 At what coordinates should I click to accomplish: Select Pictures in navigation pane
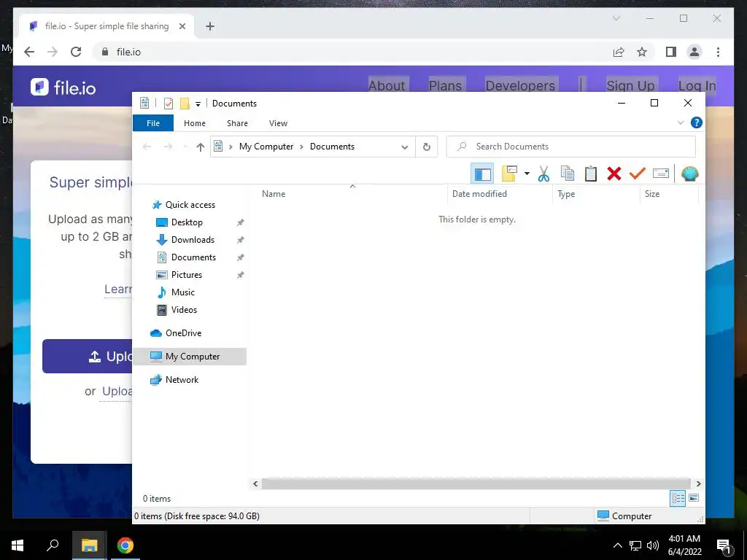[x=186, y=275]
